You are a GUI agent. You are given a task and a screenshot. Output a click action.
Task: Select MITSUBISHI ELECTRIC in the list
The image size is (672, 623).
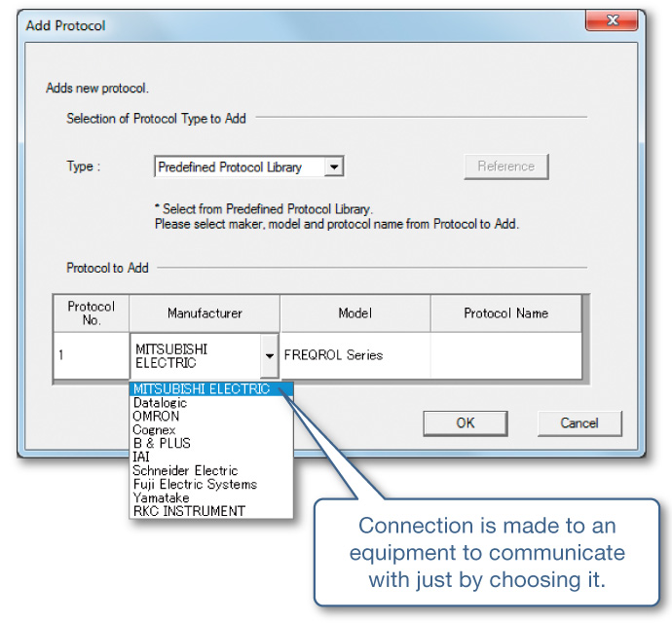[211, 388]
